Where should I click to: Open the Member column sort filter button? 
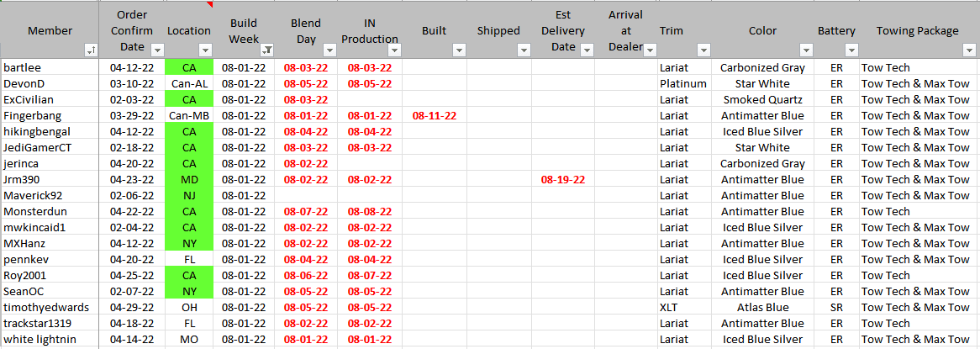pos(90,50)
